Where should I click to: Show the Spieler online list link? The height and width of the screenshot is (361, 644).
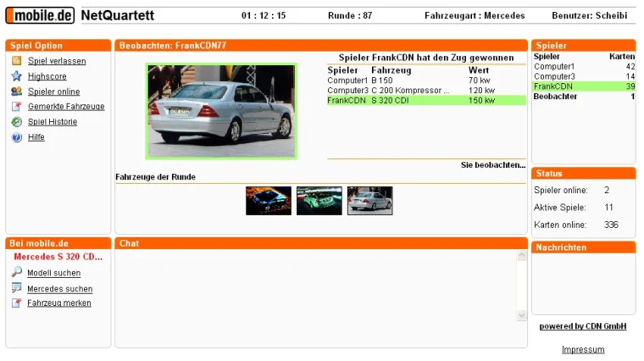coord(53,92)
